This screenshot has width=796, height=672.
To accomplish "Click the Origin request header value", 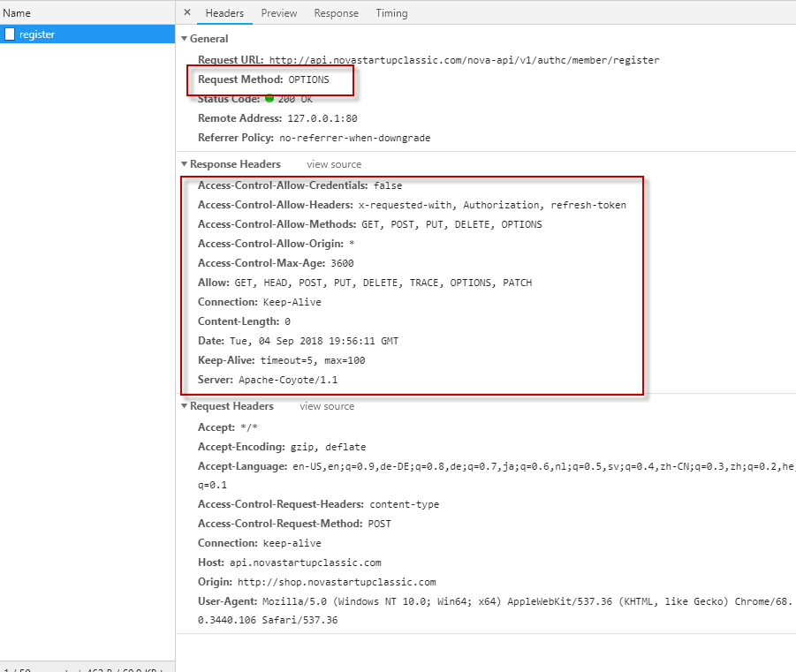I will point(337,582).
